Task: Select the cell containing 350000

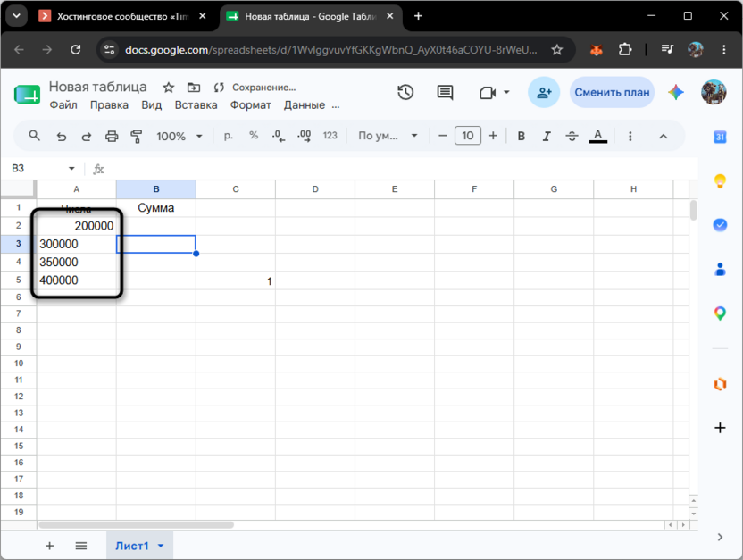Action: (x=76, y=262)
